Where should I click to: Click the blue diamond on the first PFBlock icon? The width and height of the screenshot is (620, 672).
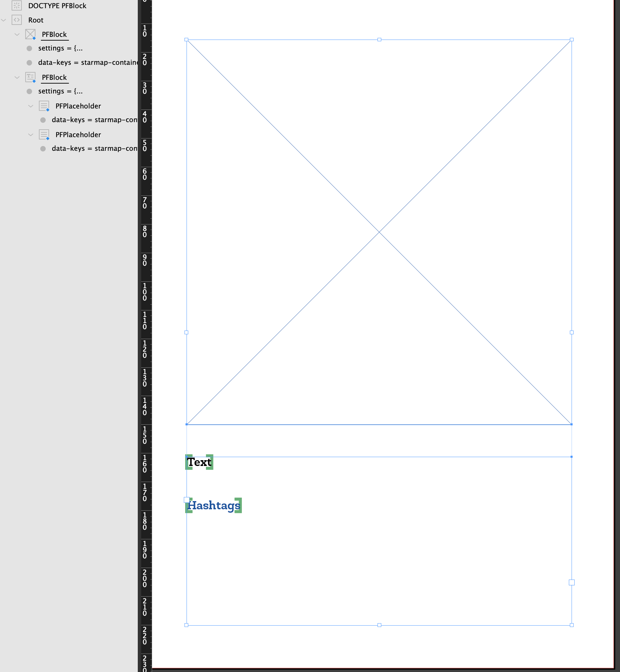tap(34, 38)
